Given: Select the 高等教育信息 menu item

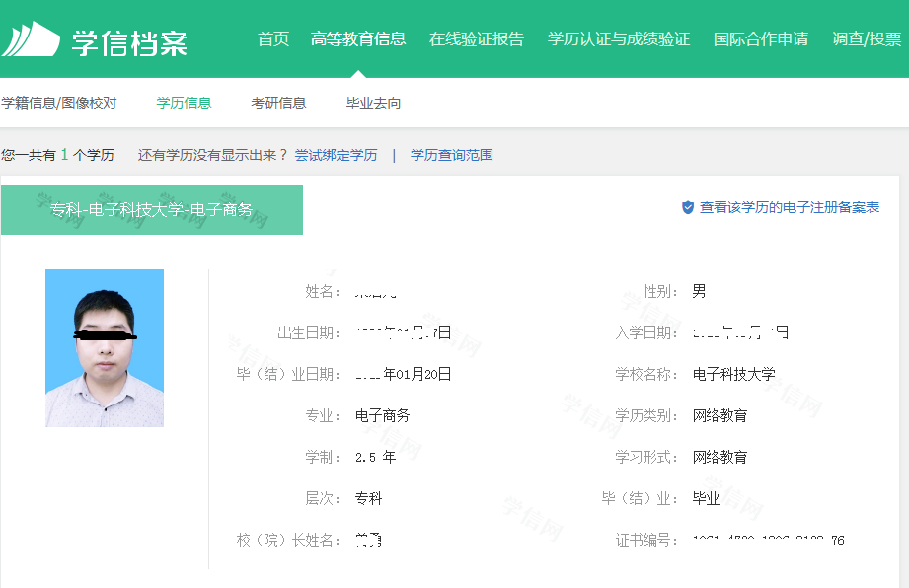Looking at the screenshot, I should pos(358,39).
